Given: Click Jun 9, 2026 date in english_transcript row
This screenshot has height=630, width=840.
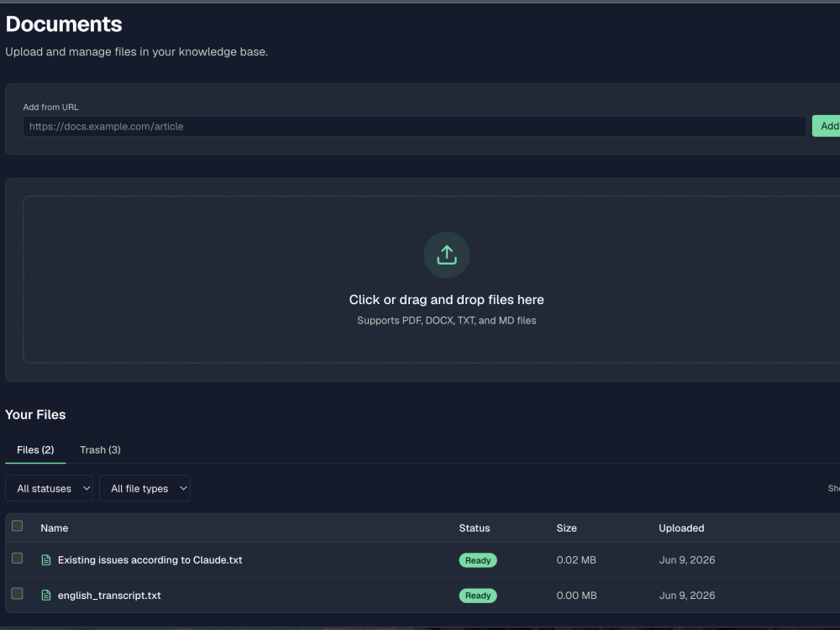Looking at the screenshot, I should (687, 596).
